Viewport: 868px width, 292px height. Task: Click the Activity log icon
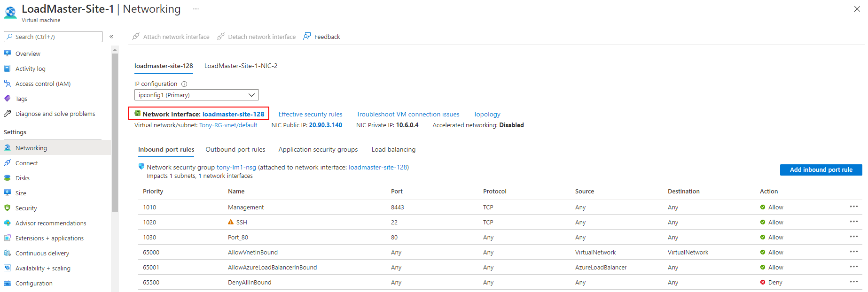(8, 69)
